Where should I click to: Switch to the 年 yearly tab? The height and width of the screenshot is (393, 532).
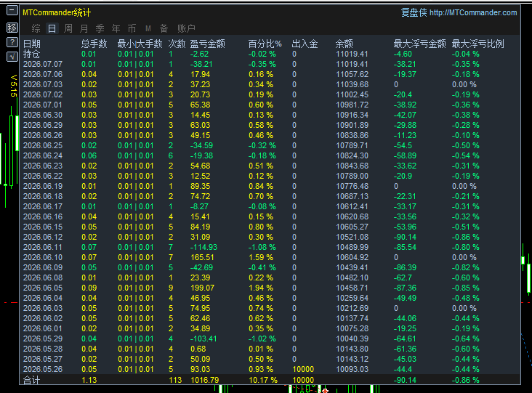click(116, 28)
